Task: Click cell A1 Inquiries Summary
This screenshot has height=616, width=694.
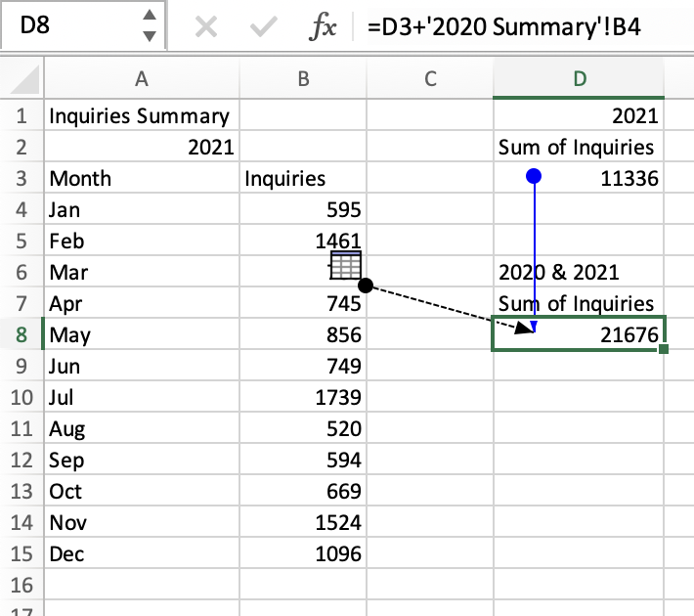Action: (142, 116)
